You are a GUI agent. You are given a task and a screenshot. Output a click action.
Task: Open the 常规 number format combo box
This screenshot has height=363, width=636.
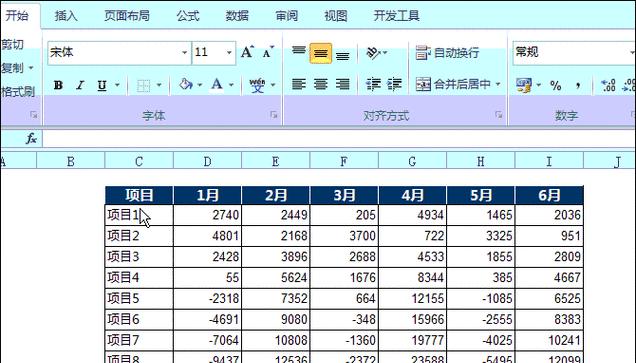tap(574, 53)
